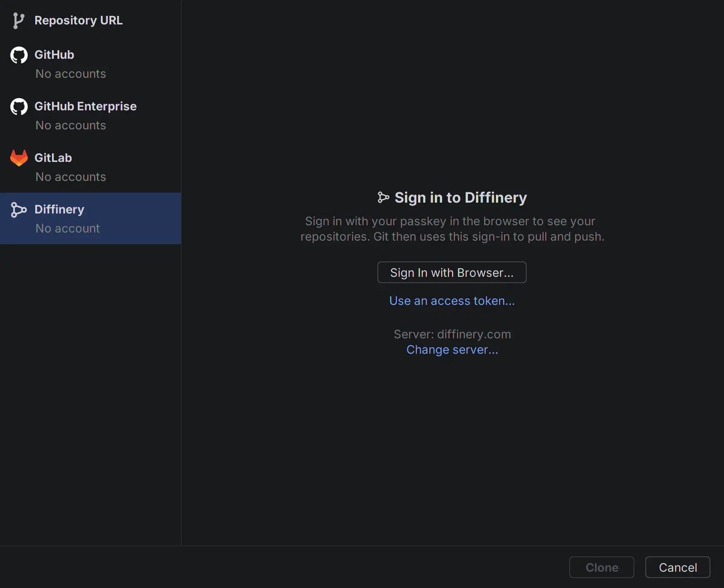The width and height of the screenshot is (724, 588).
Task: Click the "No accounts" text under GitHub
Action: tap(71, 74)
